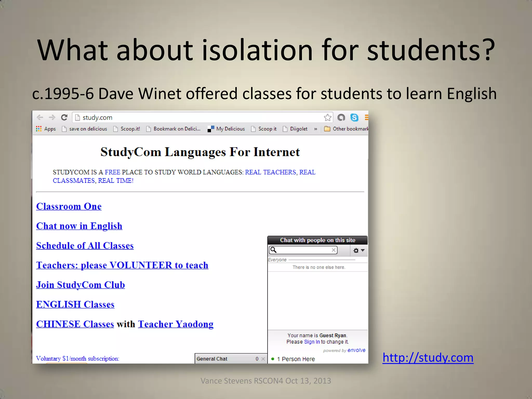
Task: Click 'Voluntary $1/month subscription:' text
Action: coord(78,358)
